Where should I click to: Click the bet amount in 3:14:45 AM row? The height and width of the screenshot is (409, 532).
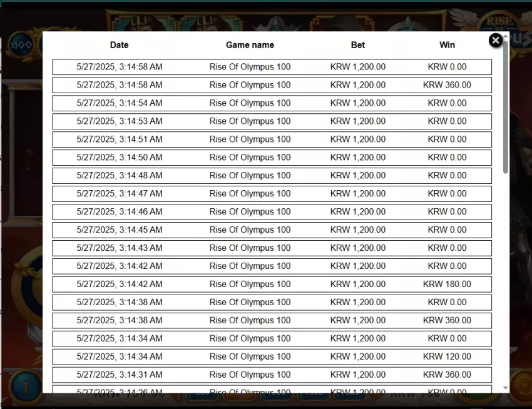click(358, 230)
